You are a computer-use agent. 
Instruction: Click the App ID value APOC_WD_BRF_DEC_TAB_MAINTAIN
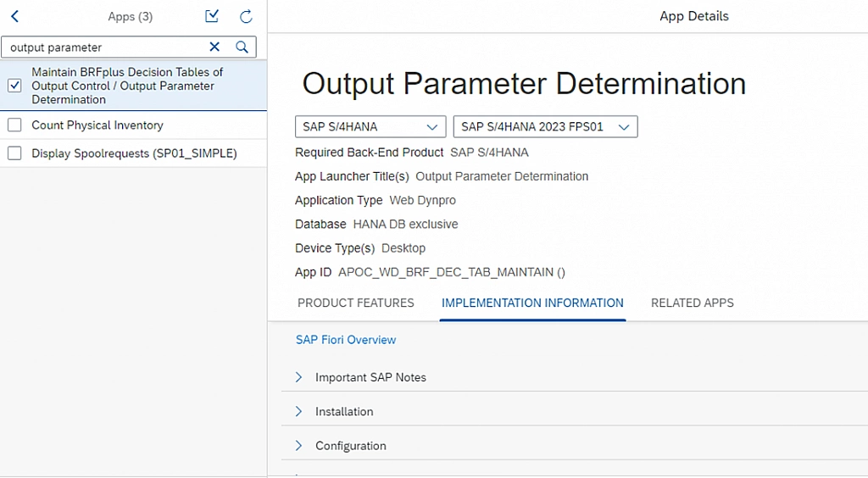coord(452,272)
